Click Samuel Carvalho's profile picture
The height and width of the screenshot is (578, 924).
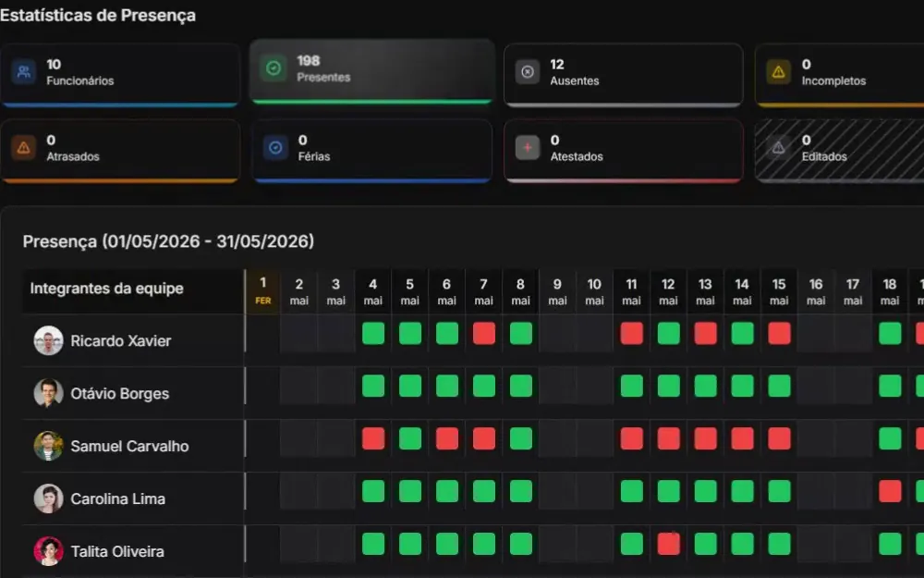48,446
